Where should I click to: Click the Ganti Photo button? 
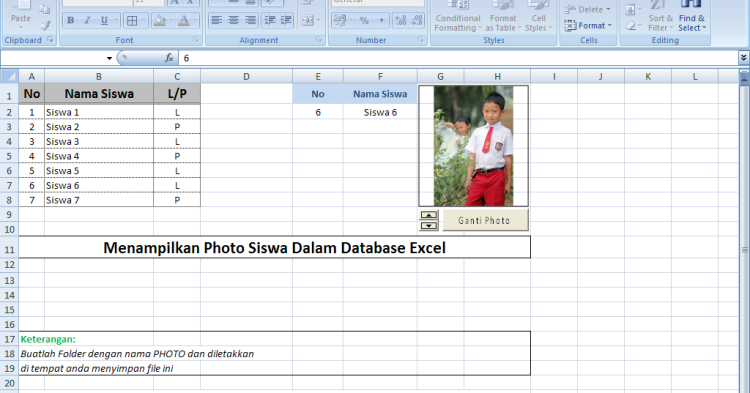coord(485,220)
